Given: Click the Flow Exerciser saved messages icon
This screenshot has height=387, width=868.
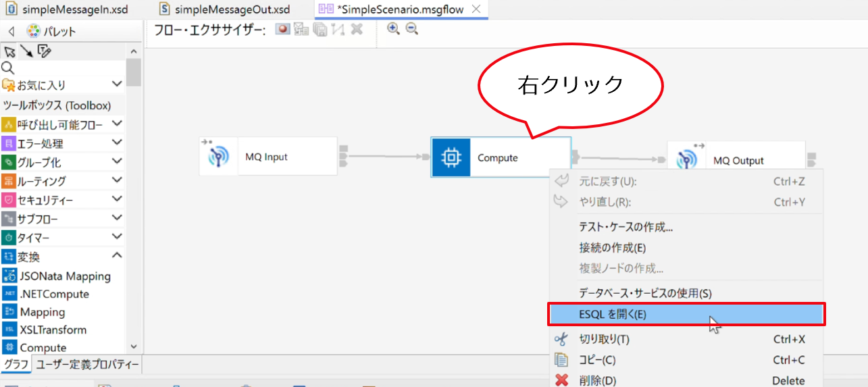Looking at the screenshot, I should 320,29.
